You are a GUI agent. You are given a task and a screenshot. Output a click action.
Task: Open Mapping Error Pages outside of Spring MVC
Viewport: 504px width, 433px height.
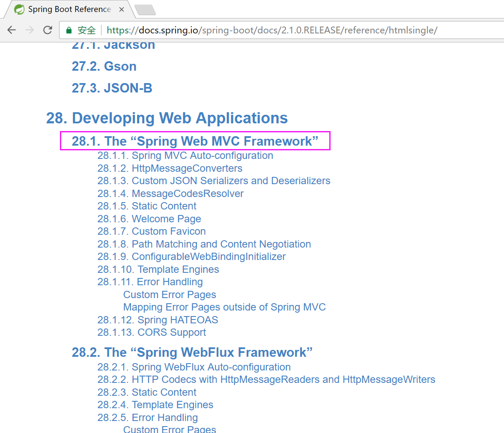click(x=224, y=307)
